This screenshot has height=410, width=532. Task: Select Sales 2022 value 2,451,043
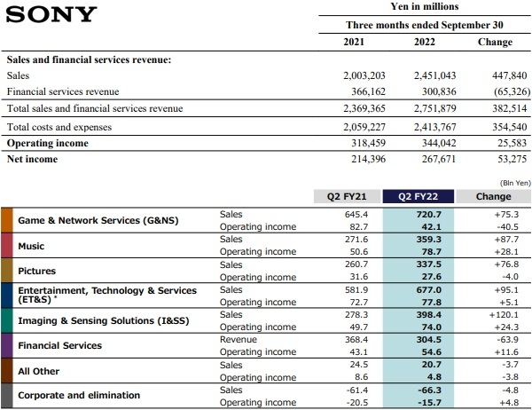pos(435,75)
